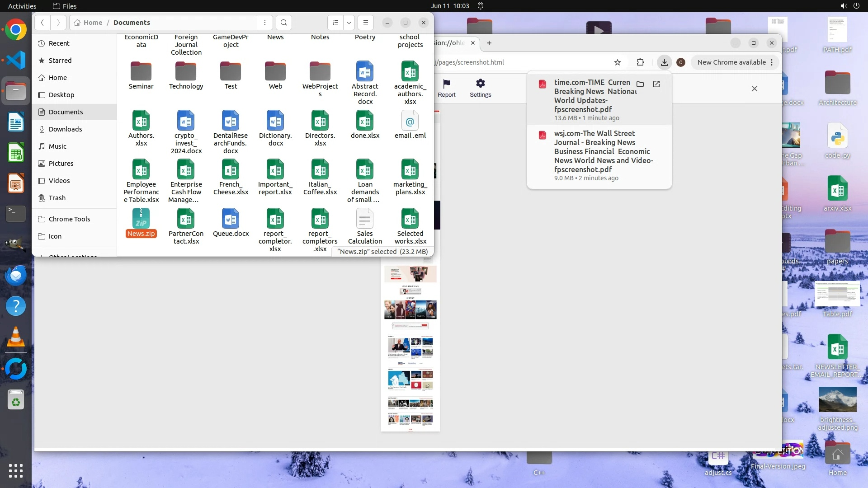Image resolution: width=868 pixels, height=488 pixels.
Task: Expand view options dropdown arrow in Files
Action: point(349,23)
